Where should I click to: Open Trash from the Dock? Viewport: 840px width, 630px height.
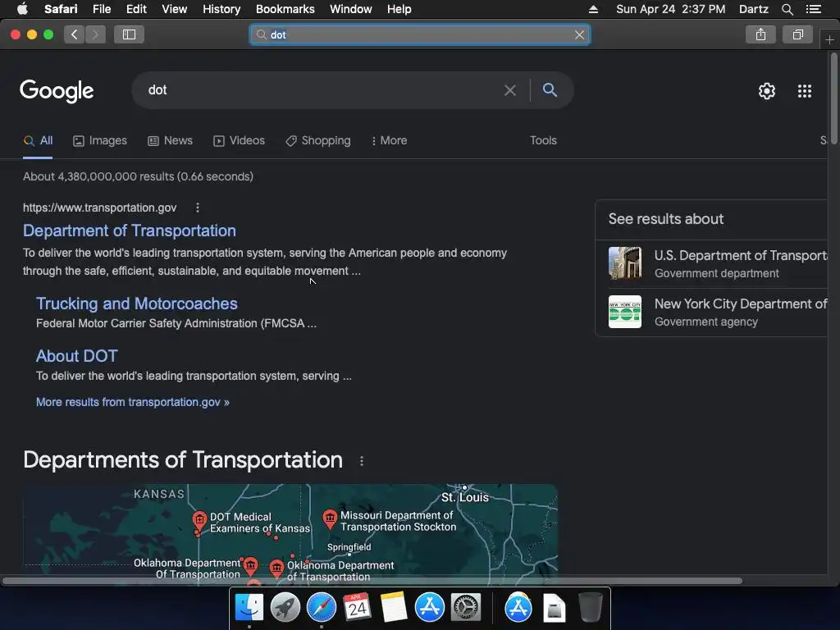coord(590,608)
